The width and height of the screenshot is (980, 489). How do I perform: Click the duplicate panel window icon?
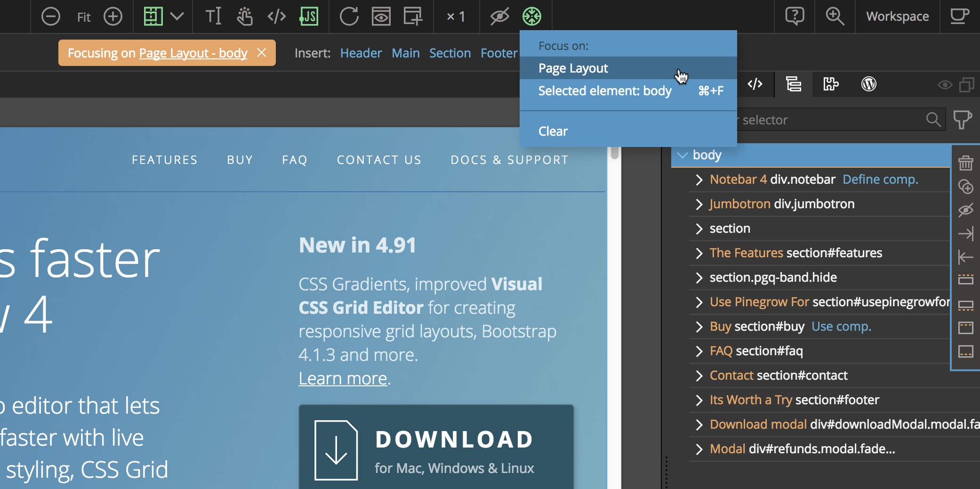click(967, 85)
